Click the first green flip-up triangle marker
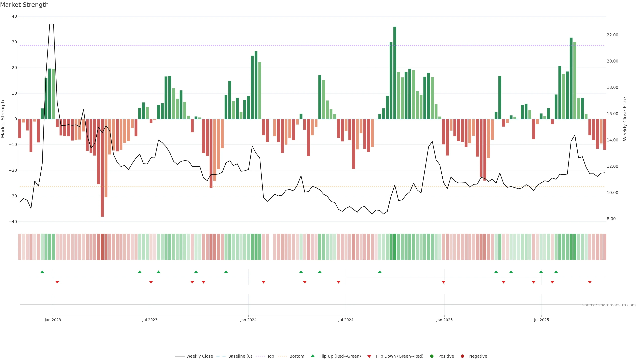This screenshot has height=362, width=644. 42,272
